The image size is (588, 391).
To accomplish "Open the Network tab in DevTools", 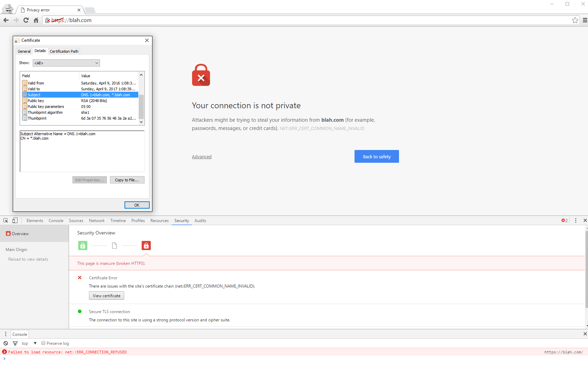I will pos(97,221).
